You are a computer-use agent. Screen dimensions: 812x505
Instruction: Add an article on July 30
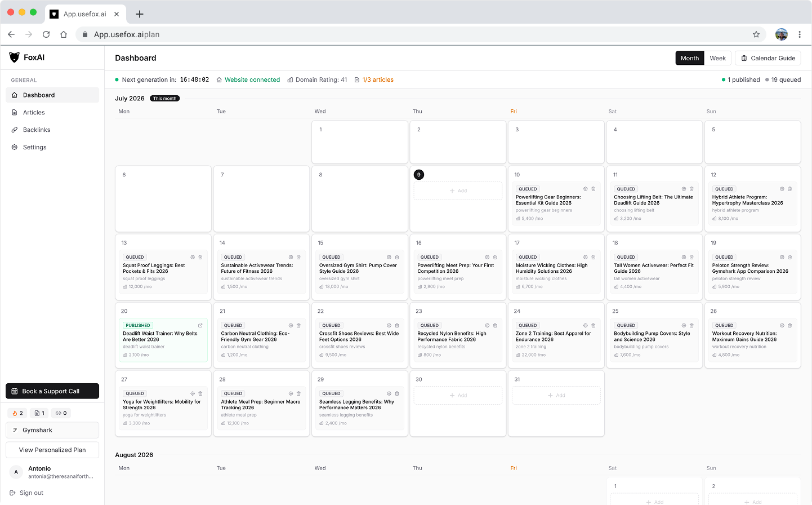458,395
